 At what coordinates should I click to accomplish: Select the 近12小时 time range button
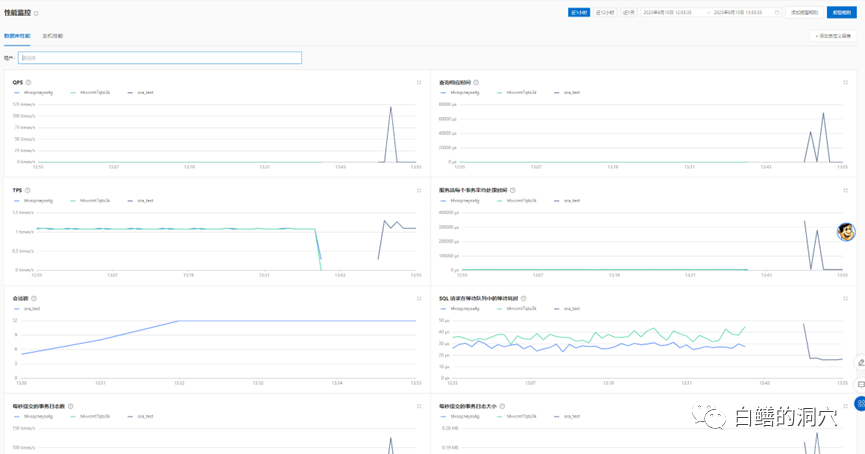605,12
